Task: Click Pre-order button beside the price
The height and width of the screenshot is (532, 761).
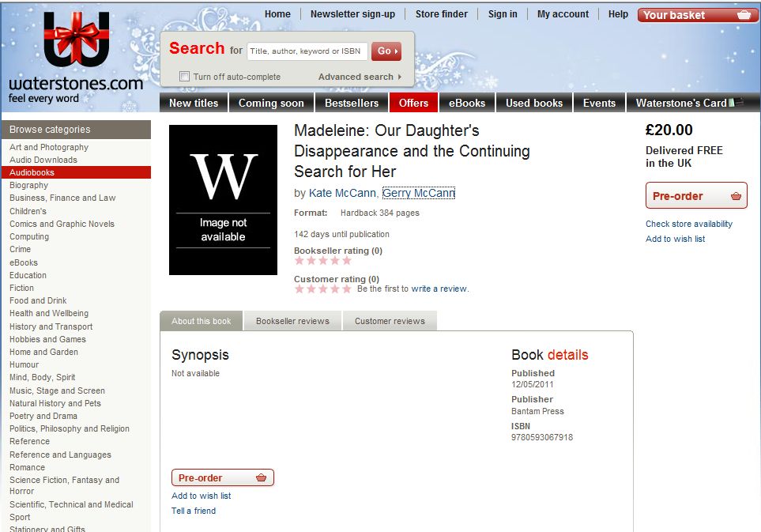Action: [695, 196]
